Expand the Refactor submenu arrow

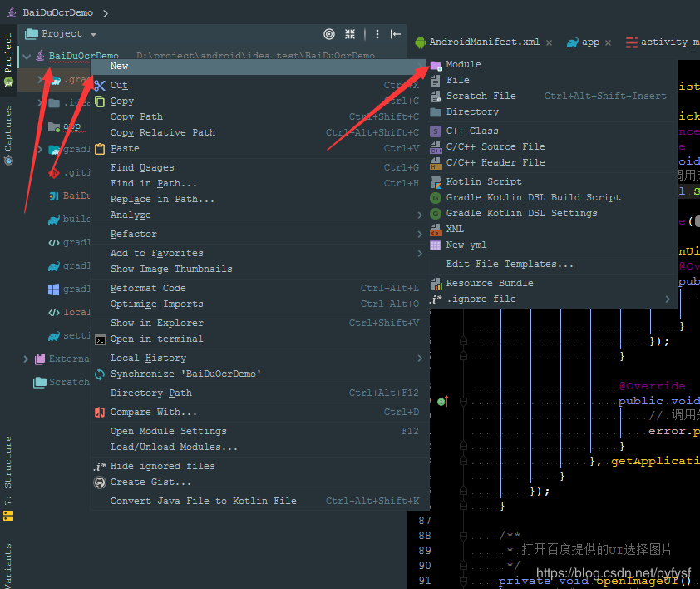point(420,235)
